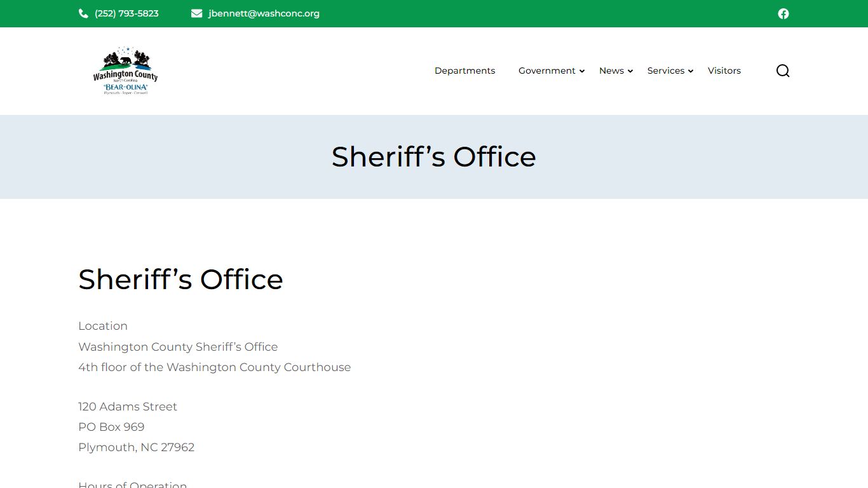
Task: Open the Government menu item
Action: point(547,71)
